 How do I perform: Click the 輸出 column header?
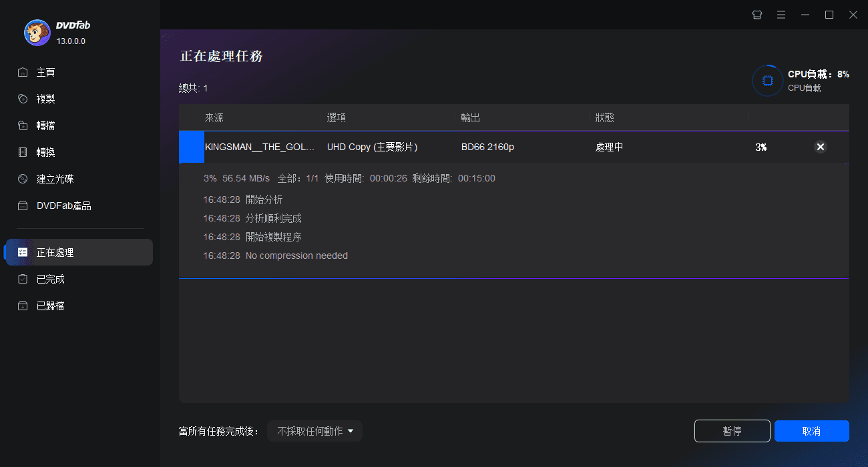pos(471,117)
